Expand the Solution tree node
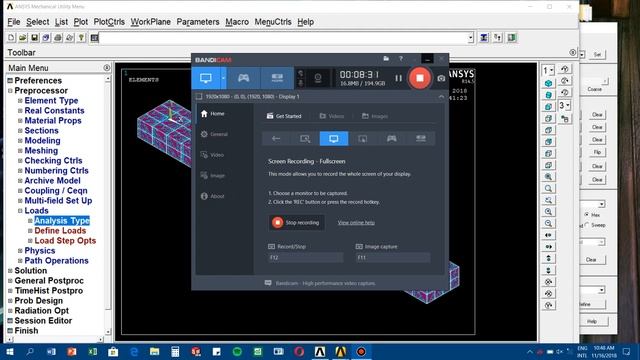This screenshot has width=640, height=360. 10,271
